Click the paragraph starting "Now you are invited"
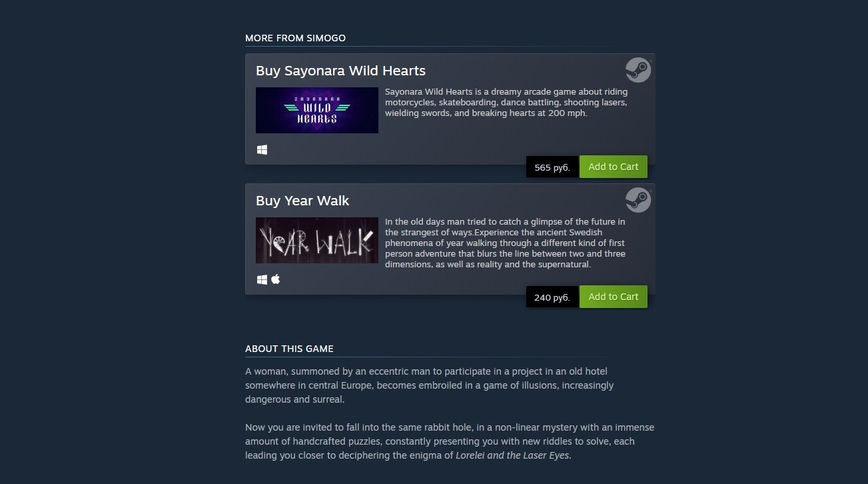The height and width of the screenshot is (484, 868). [450, 441]
